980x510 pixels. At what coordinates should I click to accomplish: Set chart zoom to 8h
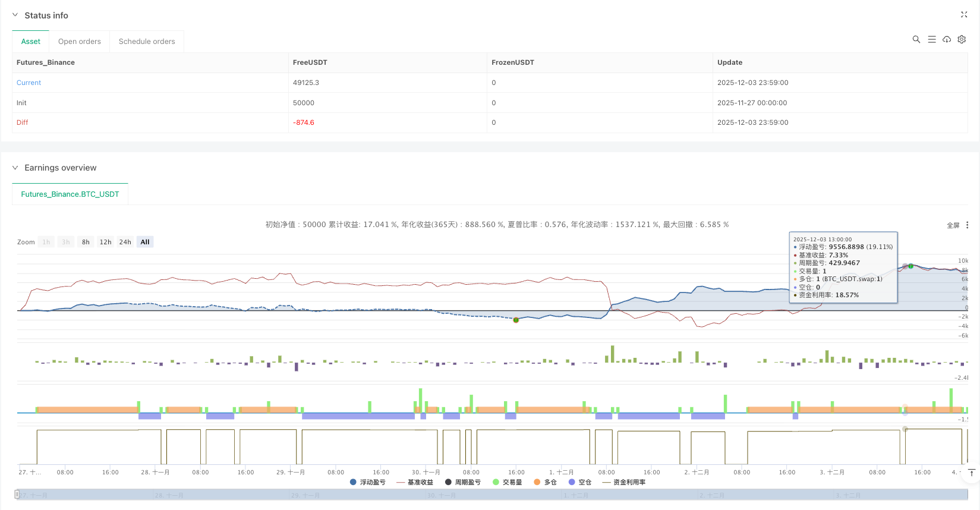click(86, 242)
